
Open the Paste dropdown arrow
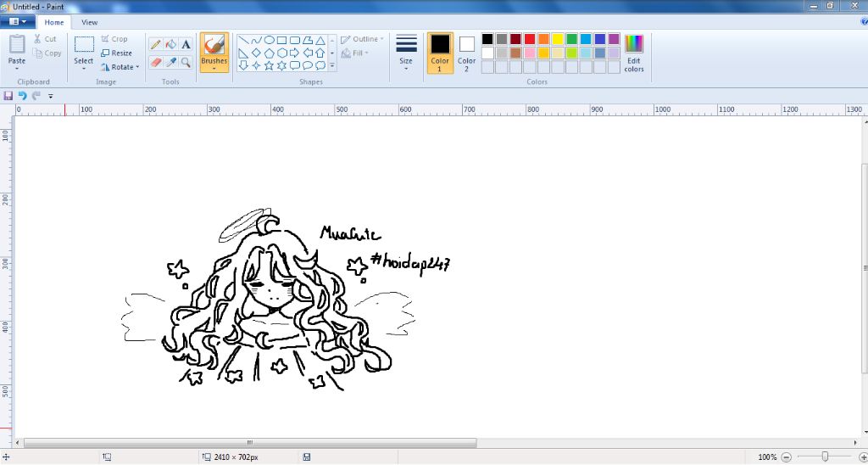click(x=17, y=69)
